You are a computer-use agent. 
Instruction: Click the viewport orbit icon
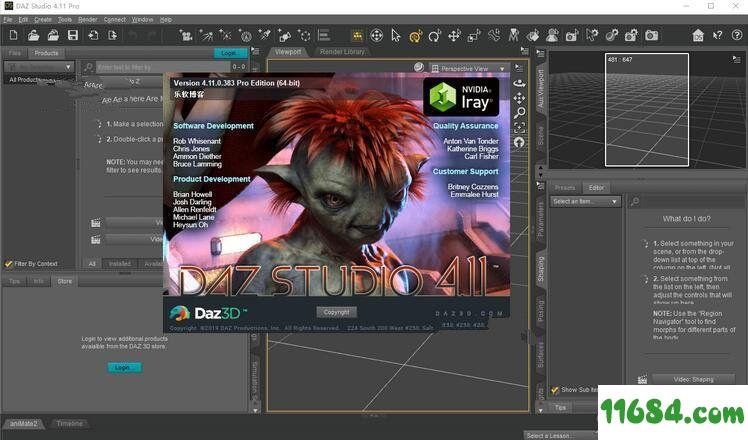click(519, 83)
